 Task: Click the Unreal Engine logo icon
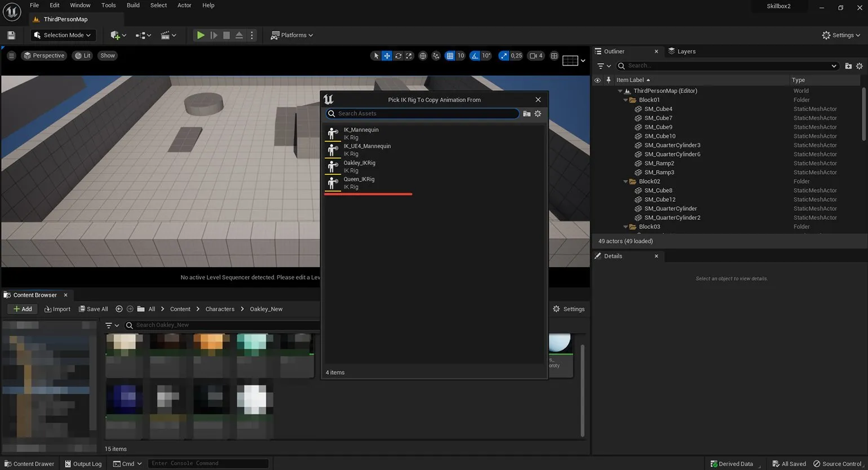coord(12,11)
